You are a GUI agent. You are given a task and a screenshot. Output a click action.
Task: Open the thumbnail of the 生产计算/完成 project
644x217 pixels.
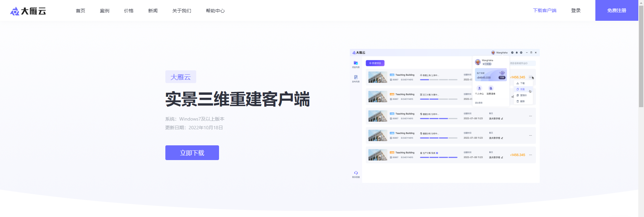[x=378, y=155]
